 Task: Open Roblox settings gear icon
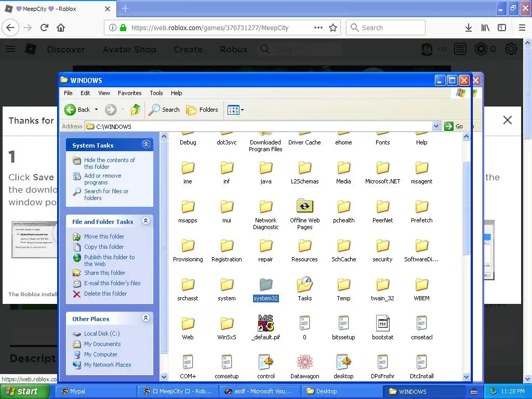511,49
